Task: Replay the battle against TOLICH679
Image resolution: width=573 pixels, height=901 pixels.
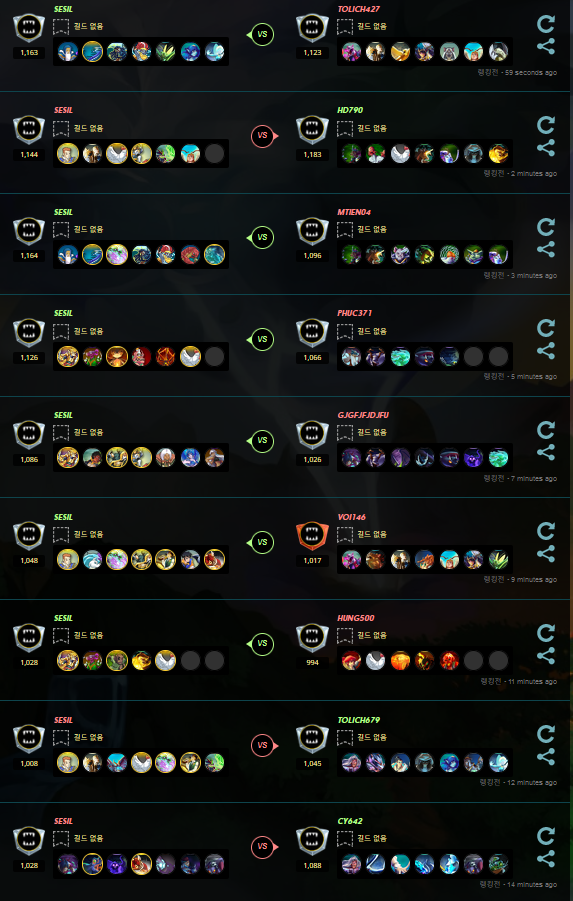Action: pyautogui.click(x=546, y=734)
